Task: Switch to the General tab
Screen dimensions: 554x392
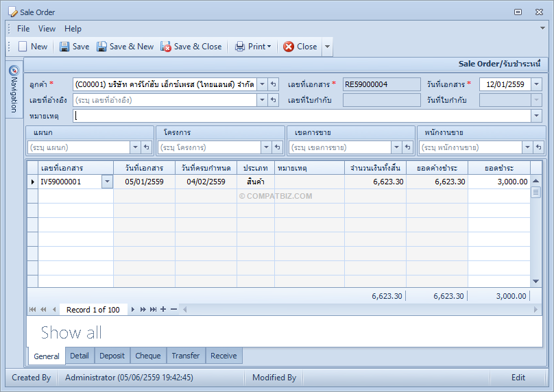Action: [47, 356]
